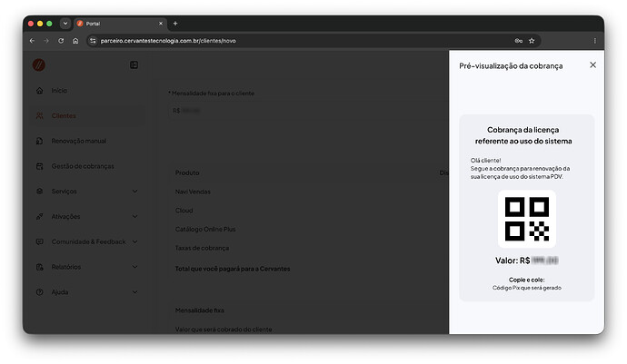Click the Serviços layers icon
Image resolution: width=627 pixels, height=364 pixels.
[x=40, y=191]
